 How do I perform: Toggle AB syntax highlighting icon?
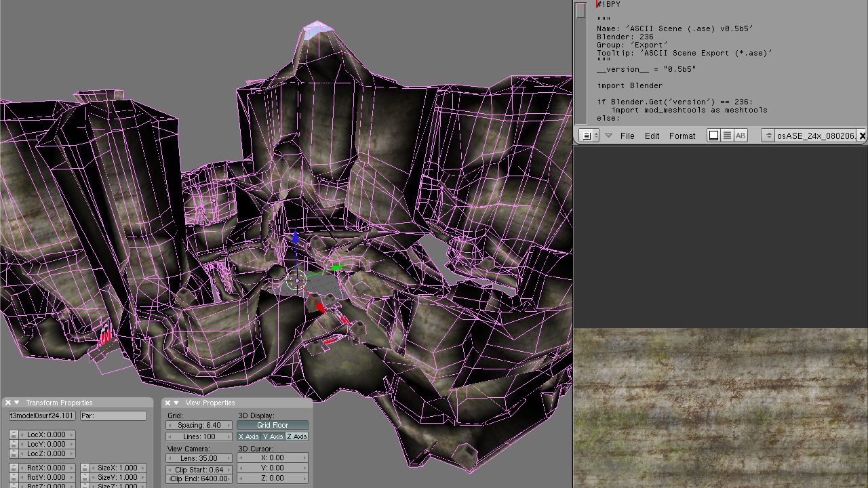tap(741, 136)
